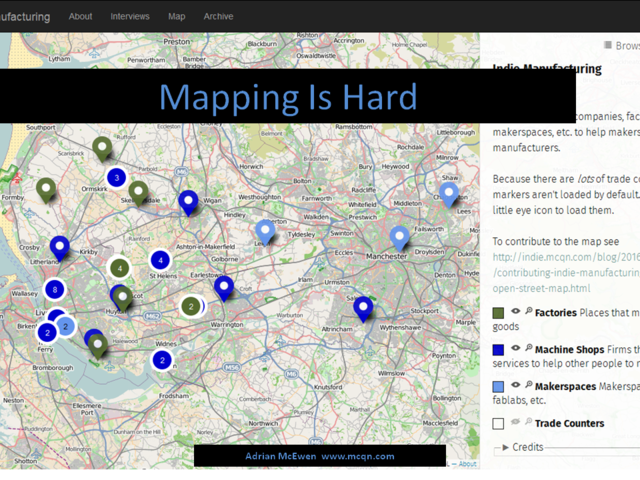Toggle Factories layer visibility eye
Viewport: 640px width, 480px height.
pyautogui.click(x=516, y=311)
